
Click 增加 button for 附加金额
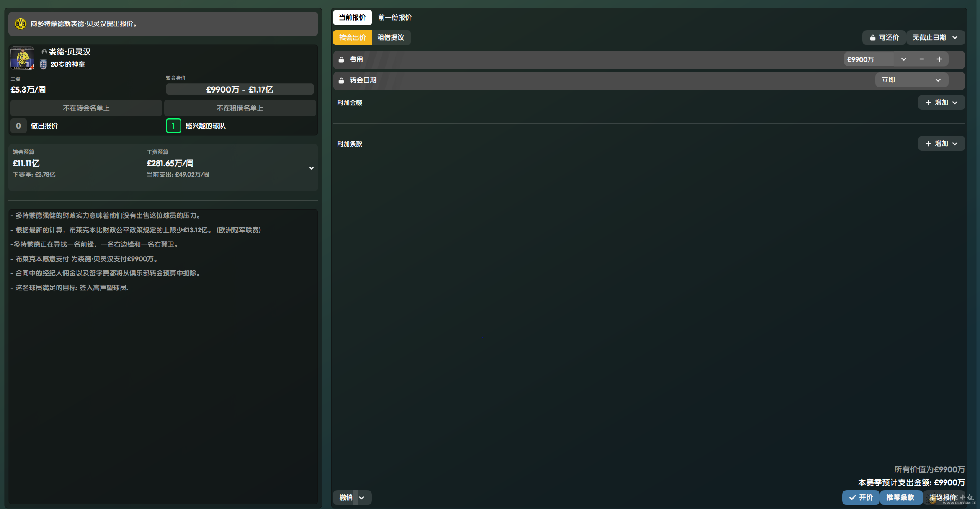[941, 103]
